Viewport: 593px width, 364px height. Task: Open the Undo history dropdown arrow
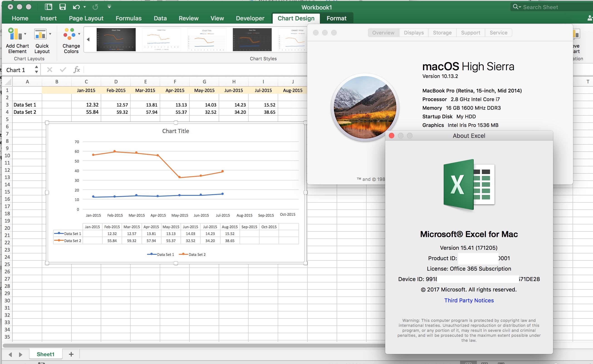coord(84,7)
